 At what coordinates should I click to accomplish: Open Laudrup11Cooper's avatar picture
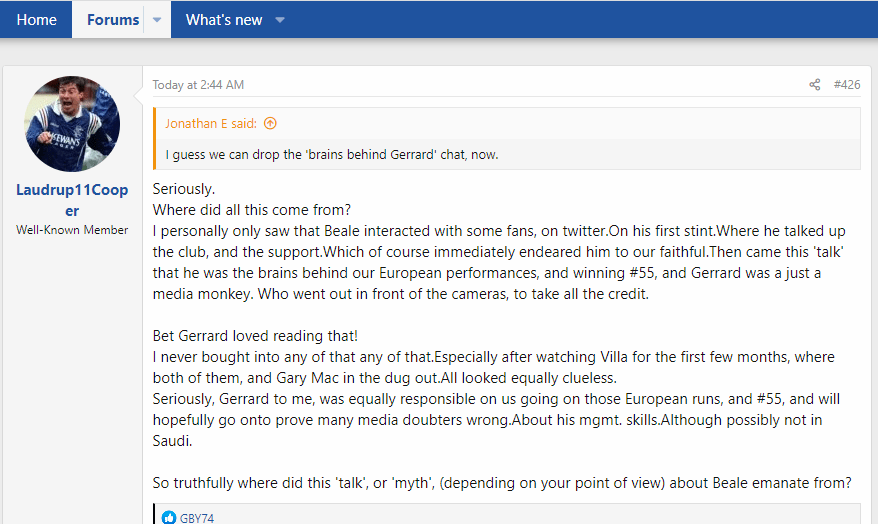click(x=72, y=124)
